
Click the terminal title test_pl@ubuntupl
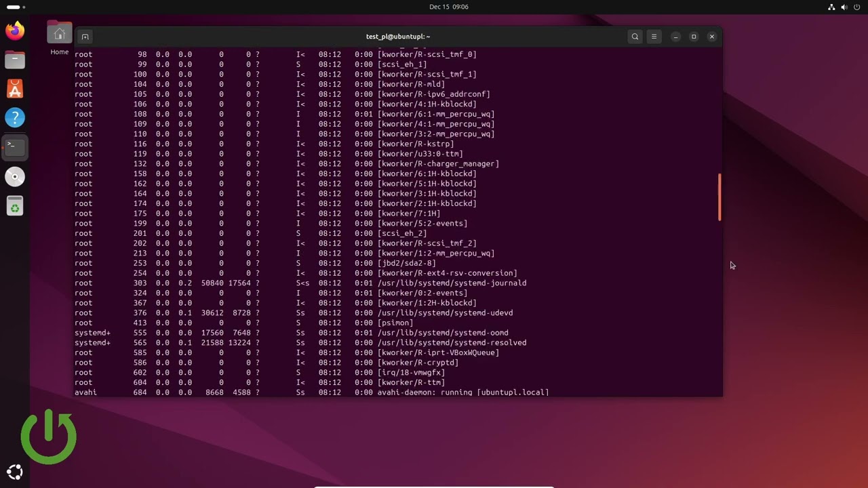[398, 37]
